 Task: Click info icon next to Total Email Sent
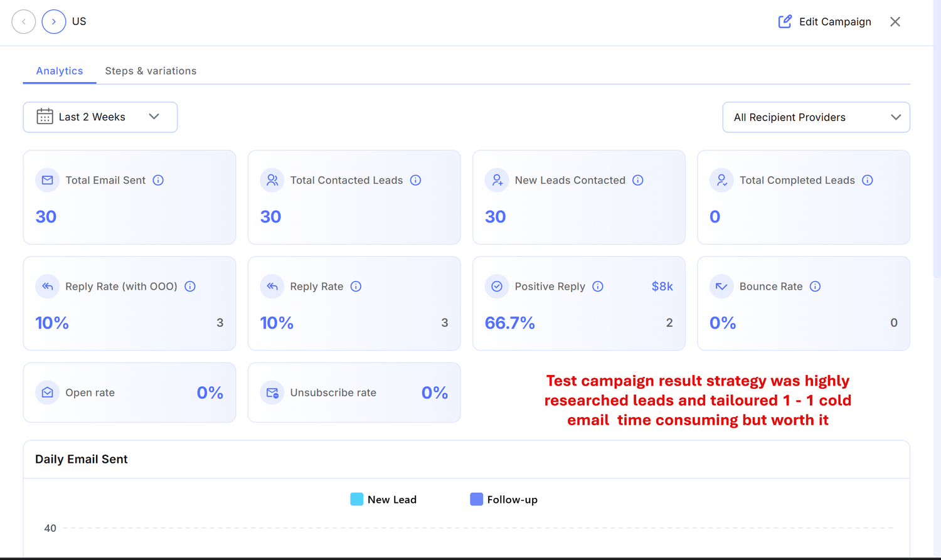point(158,181)
